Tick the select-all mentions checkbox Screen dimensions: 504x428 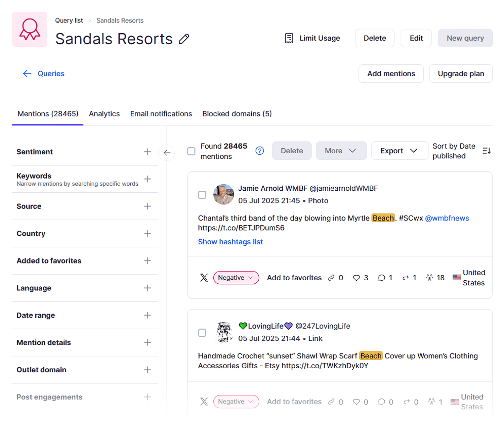pyautogui.click(x=191, y=151)
